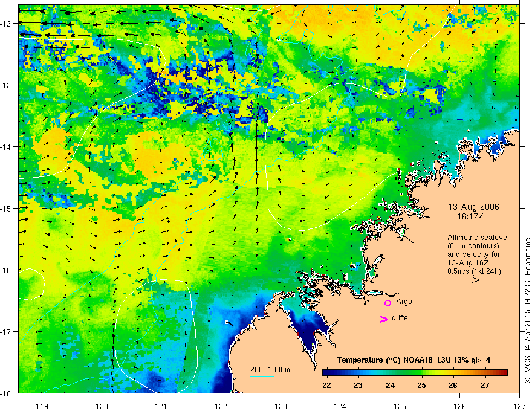Click the color bar tick label 24

tap(390, 385)
